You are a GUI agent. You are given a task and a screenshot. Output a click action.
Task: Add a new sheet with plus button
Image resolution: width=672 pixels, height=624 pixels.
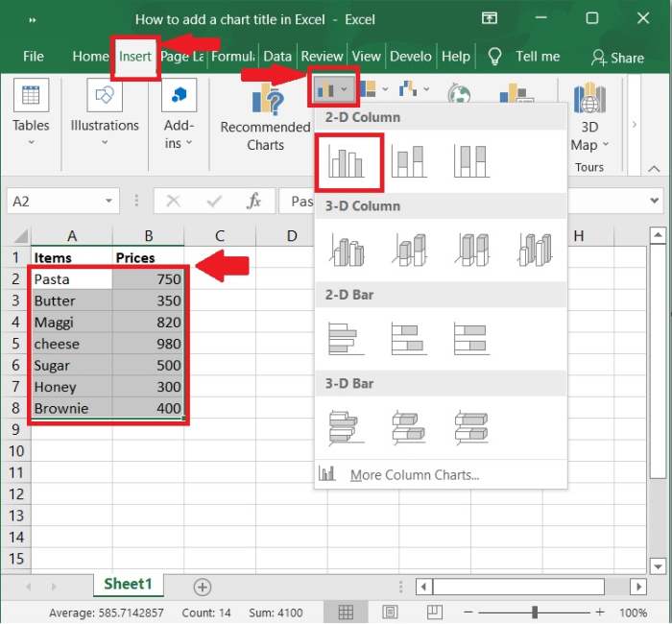tap(203, 588)
